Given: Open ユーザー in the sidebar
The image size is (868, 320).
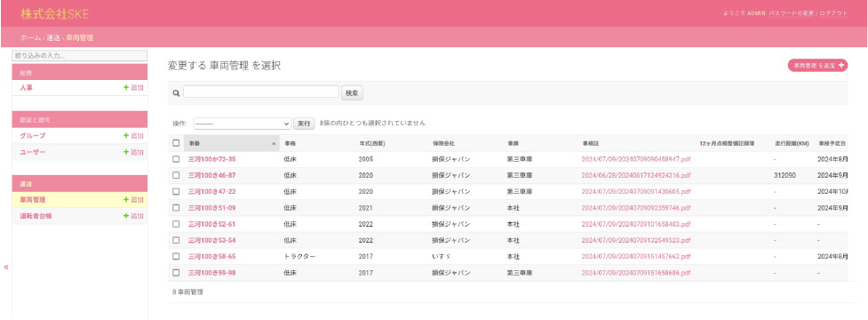Looking at the screenshot, I should [32, 152].
